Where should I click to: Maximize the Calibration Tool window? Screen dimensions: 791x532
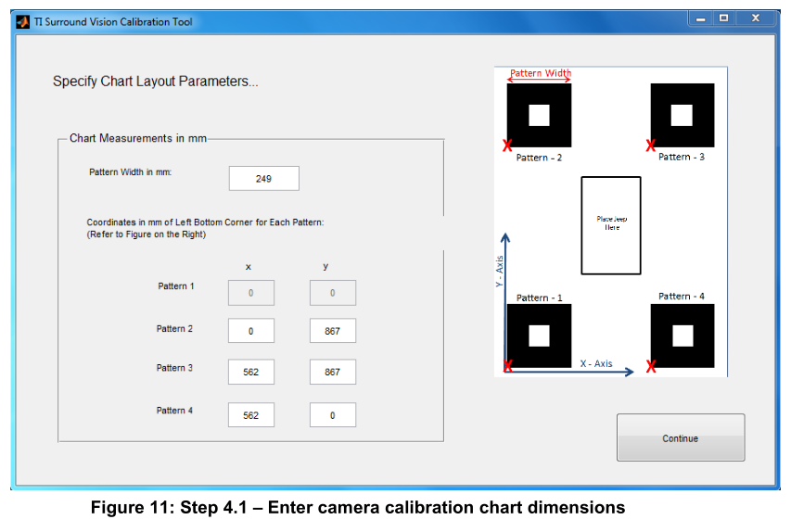click(724, 19)
